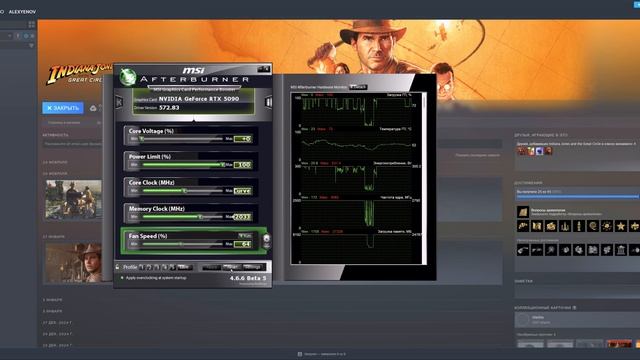This screenshot has height=360, width=640.
Task: Click the gold spiral achievement icon
Action: tap(593, 226)
